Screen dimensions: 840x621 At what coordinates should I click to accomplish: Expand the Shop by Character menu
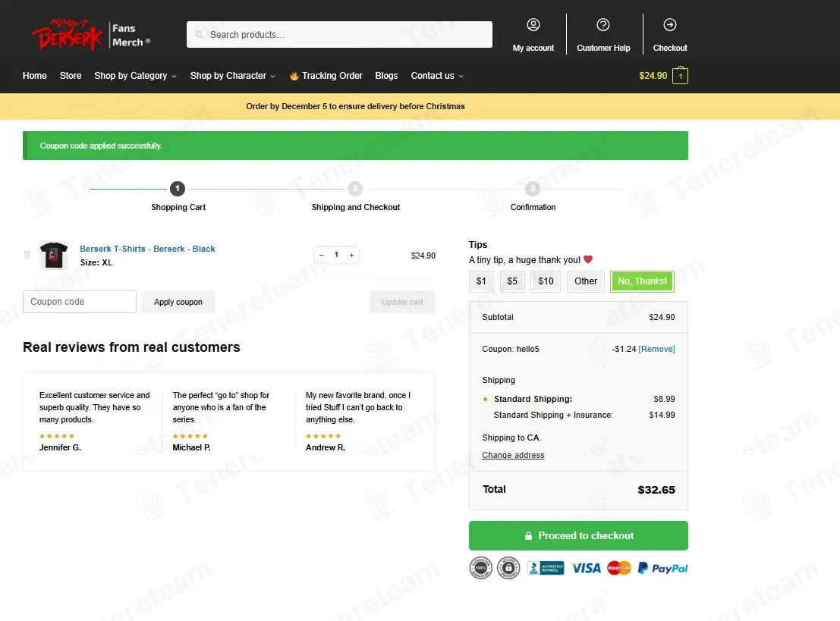click(233, 76)
